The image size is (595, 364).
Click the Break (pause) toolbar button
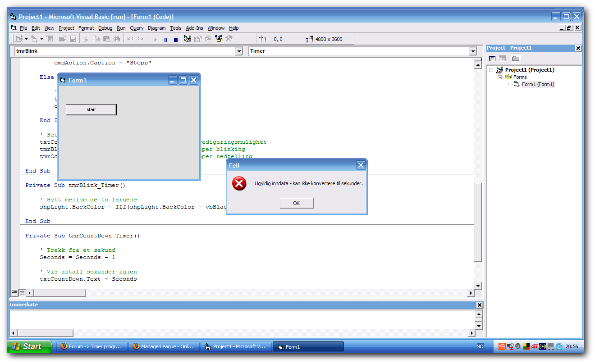pos(166,40)
